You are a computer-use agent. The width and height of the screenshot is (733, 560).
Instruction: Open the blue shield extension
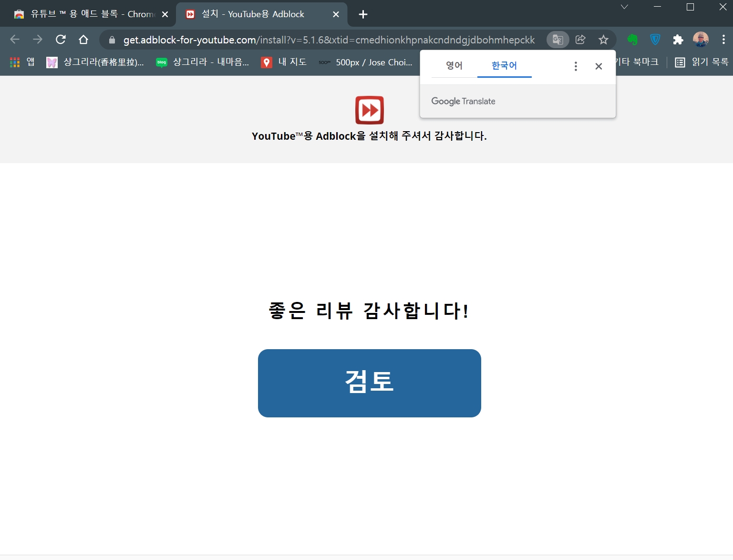[655, 40]
